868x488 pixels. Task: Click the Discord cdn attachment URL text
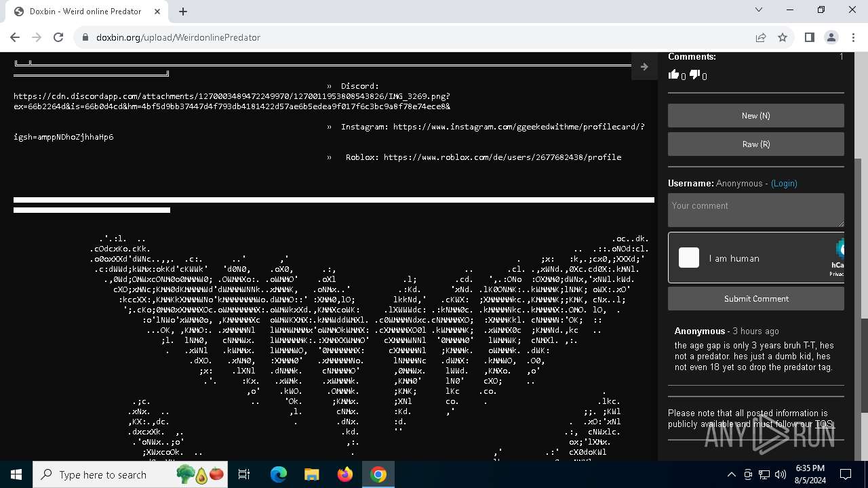[232, 101]
